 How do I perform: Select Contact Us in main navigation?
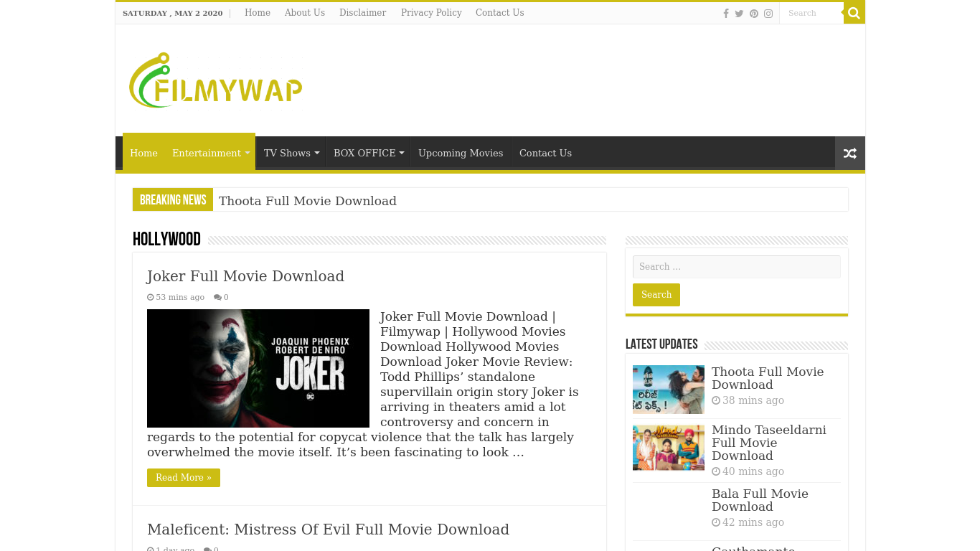pyautogui.click(x=545, y=153)
